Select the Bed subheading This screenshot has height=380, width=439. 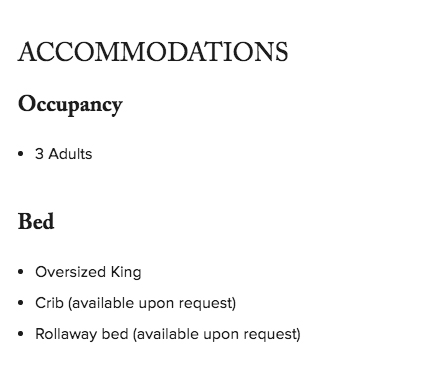36,221
